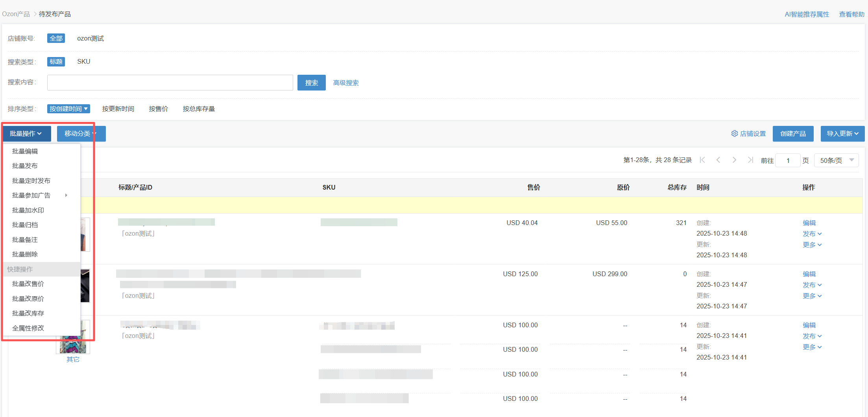Image resolution: width=868 pixels, height=417 pixels.
Task: Select the SKU search type
Action: coord(83,62)
